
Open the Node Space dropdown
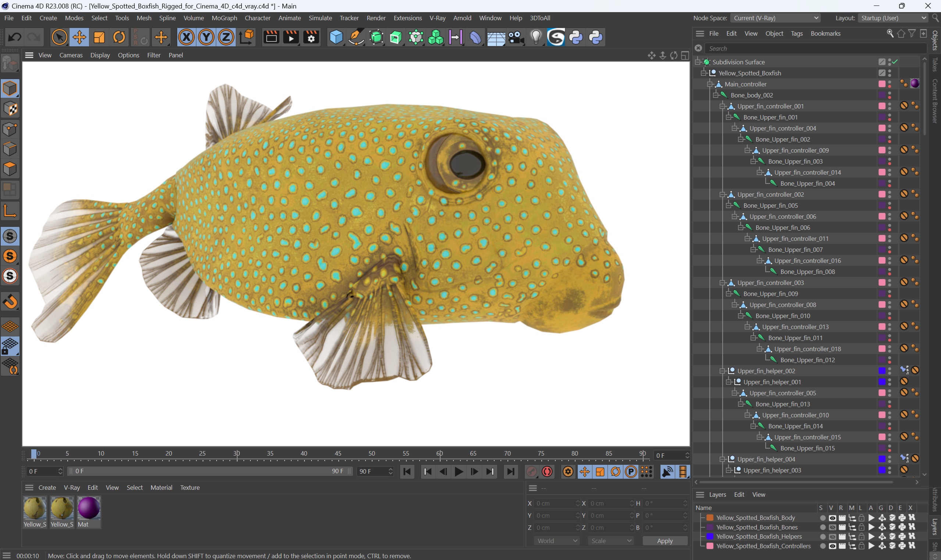coord(776,18)
